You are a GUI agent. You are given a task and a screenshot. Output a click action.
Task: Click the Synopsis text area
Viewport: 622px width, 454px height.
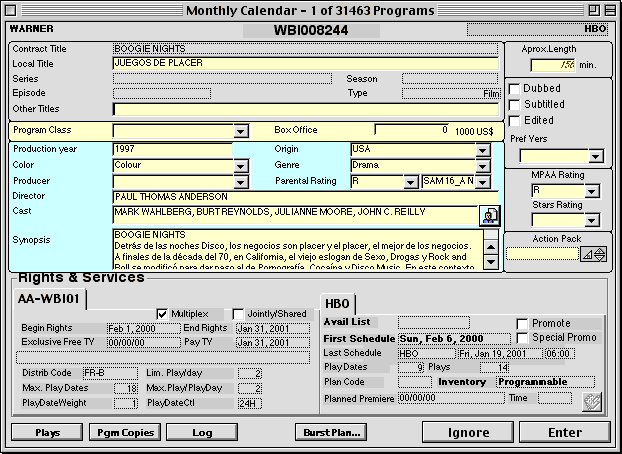click(x=298, y=249)
